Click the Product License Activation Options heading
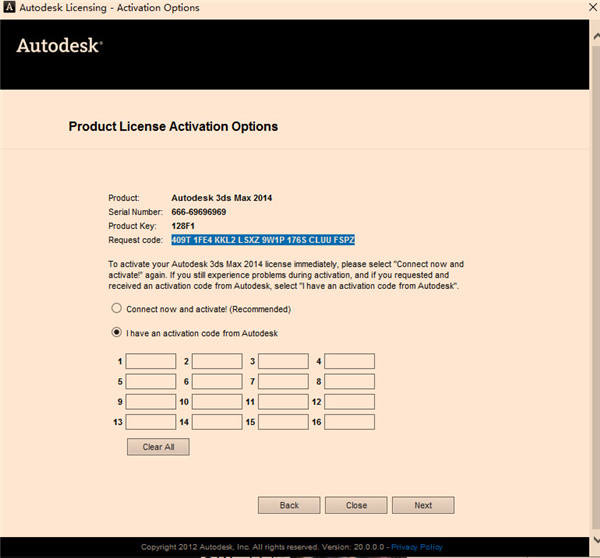The width and height of the screenshot is (600, 558). click(173, 126)
